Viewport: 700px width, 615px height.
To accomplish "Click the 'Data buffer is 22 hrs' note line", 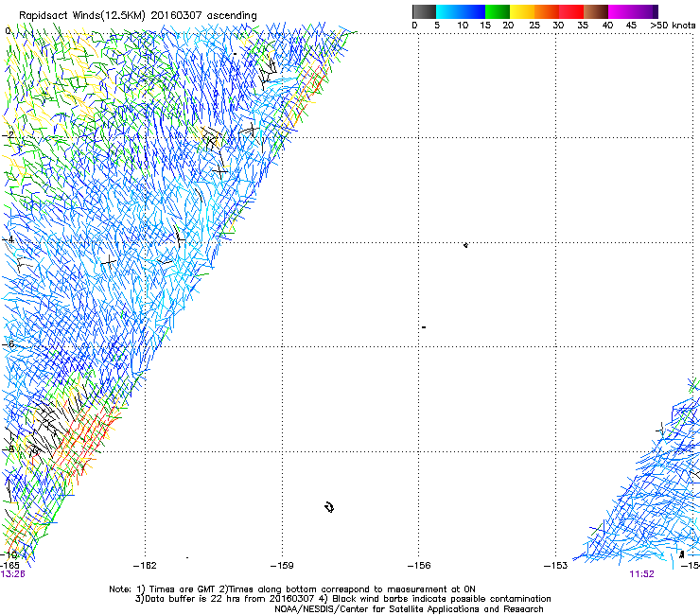I will point(342,599).
